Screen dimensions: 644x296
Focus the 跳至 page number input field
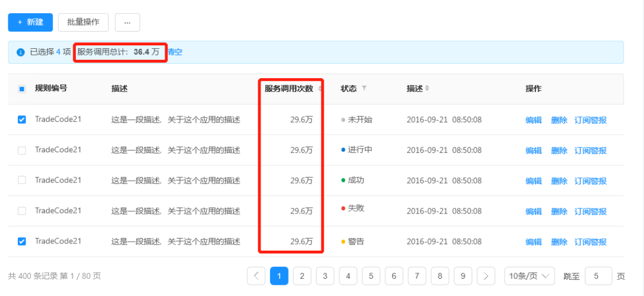(x=599, y=276)
